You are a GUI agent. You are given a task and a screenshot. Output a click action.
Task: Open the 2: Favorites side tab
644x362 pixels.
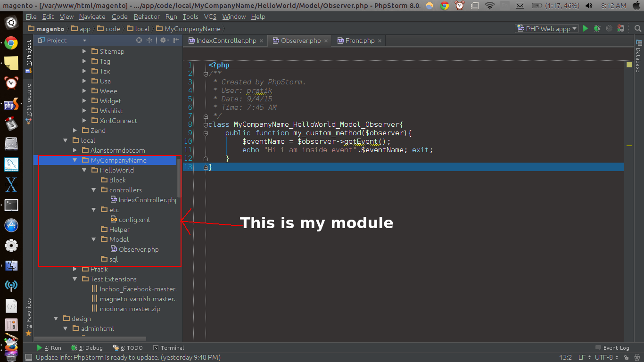click(x=28, y=317)
